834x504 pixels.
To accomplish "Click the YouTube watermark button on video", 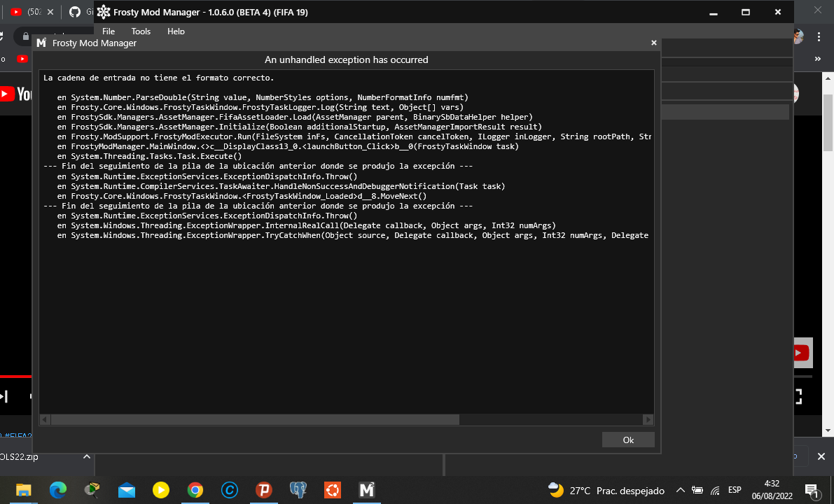I will point(803,353).
